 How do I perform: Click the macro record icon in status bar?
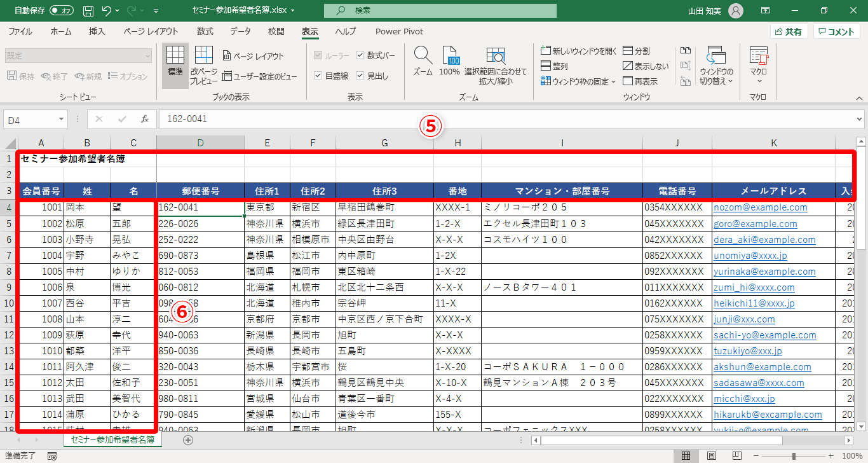point(52,456)
